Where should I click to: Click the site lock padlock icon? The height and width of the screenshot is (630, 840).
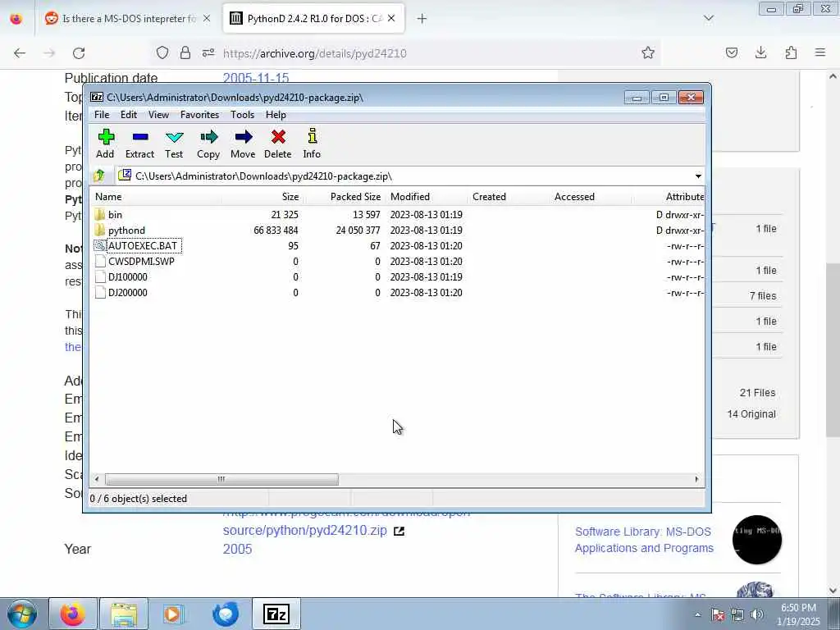[185, 52]
